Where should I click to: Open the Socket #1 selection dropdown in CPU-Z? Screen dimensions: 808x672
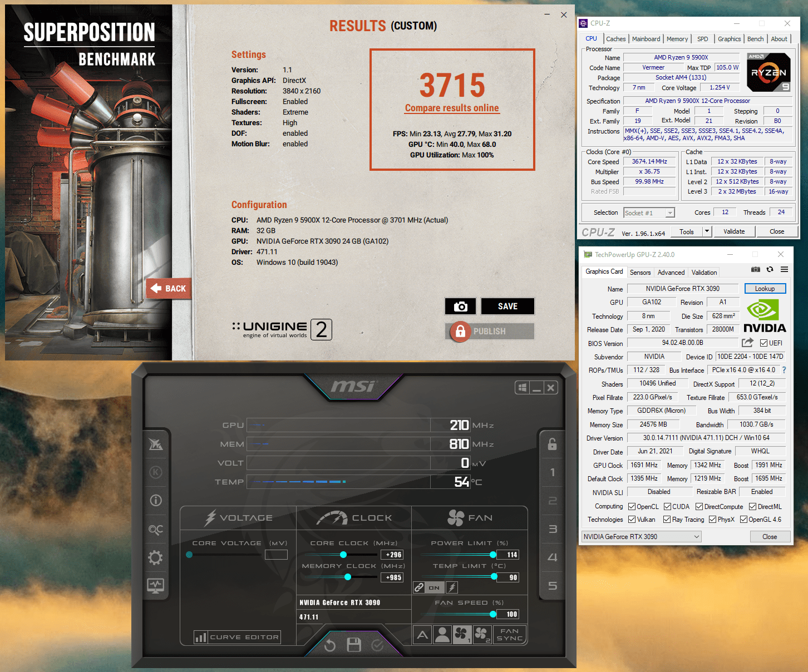[649, 213]
